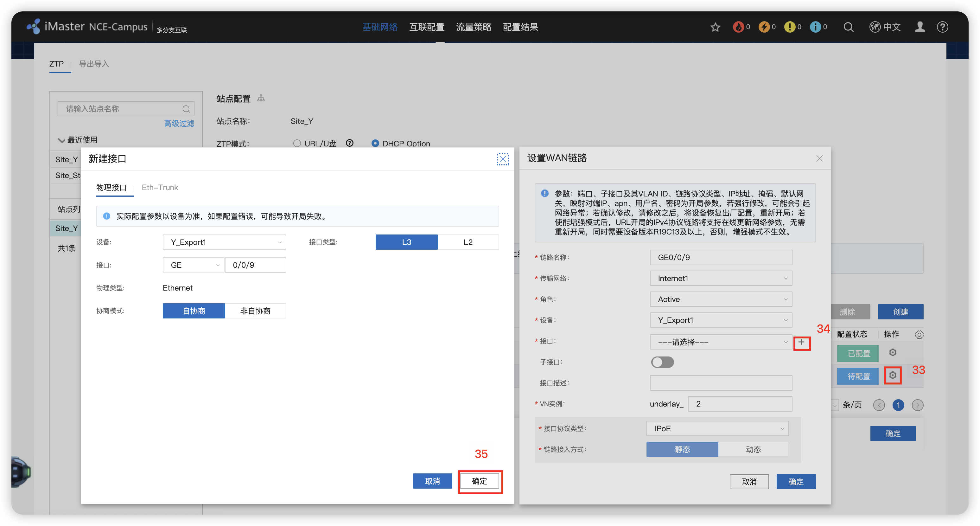Click the 接口描述 input field

721,383
